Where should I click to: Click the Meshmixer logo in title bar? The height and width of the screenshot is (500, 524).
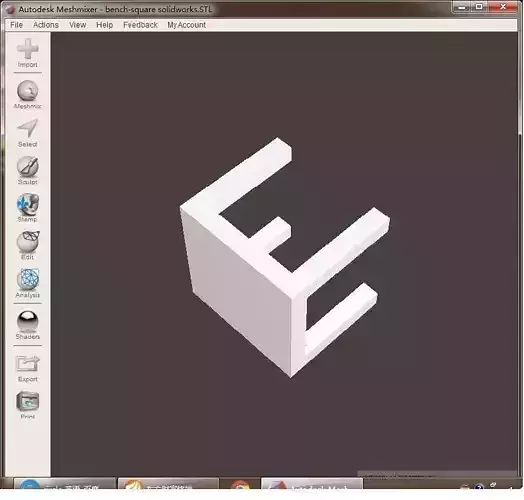coord(10,9)
